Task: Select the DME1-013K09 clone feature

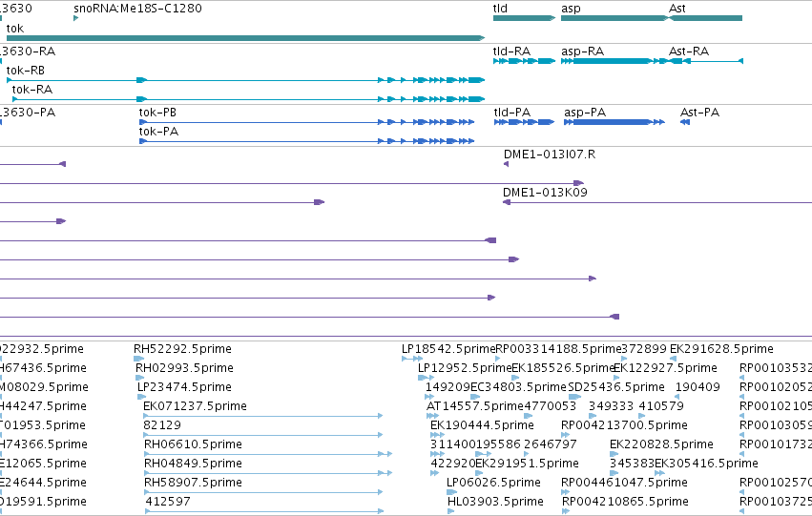Action: coord(657,202)
